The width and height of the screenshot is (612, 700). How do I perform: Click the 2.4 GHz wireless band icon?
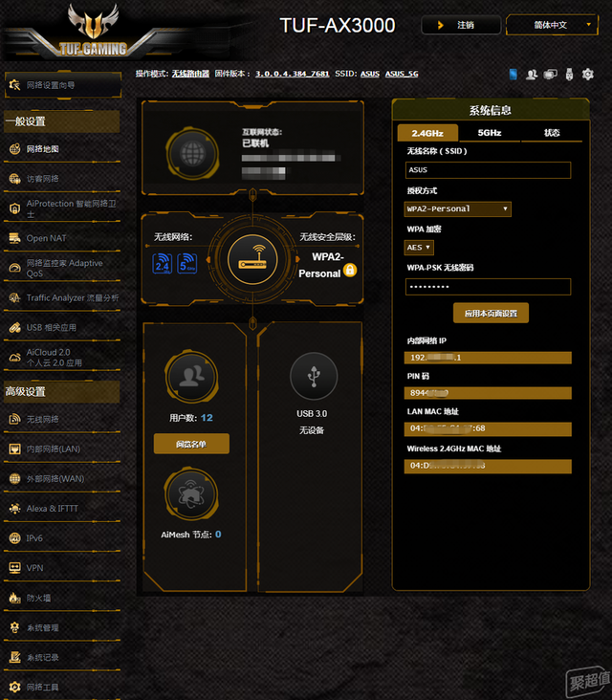(x=162, y=263)
